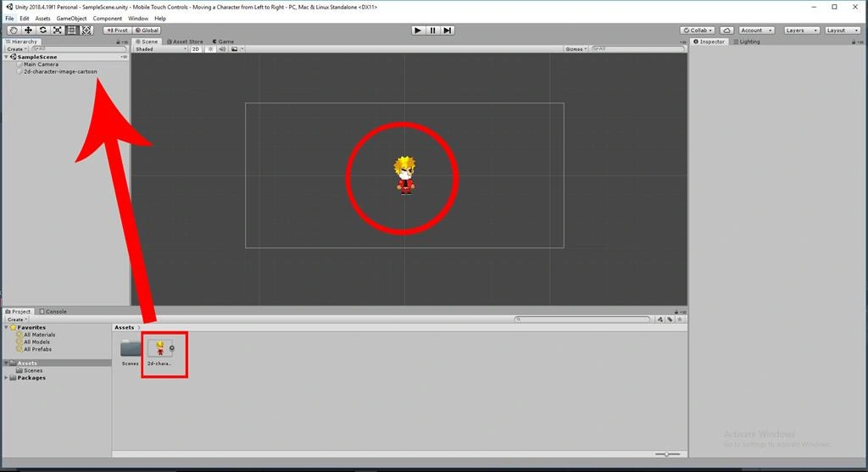Select the Rect Transform tool
This screenshot has height=472, width=868.
72,31
